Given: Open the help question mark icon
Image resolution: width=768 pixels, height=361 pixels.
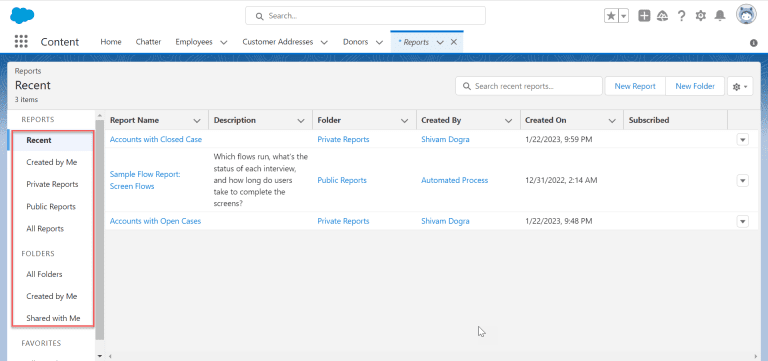Looking at the screenshot, I should tap(681, 16).
